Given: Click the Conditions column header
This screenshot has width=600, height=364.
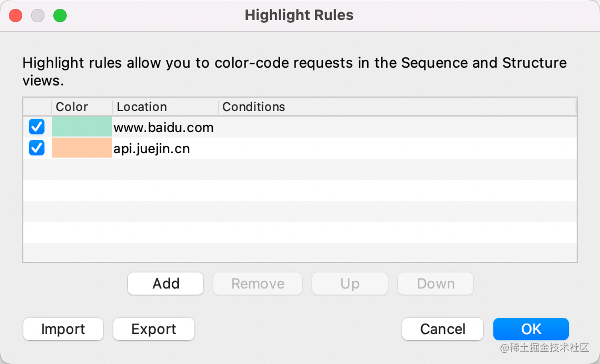Looking at the screenshot, I should coord(254,107).
